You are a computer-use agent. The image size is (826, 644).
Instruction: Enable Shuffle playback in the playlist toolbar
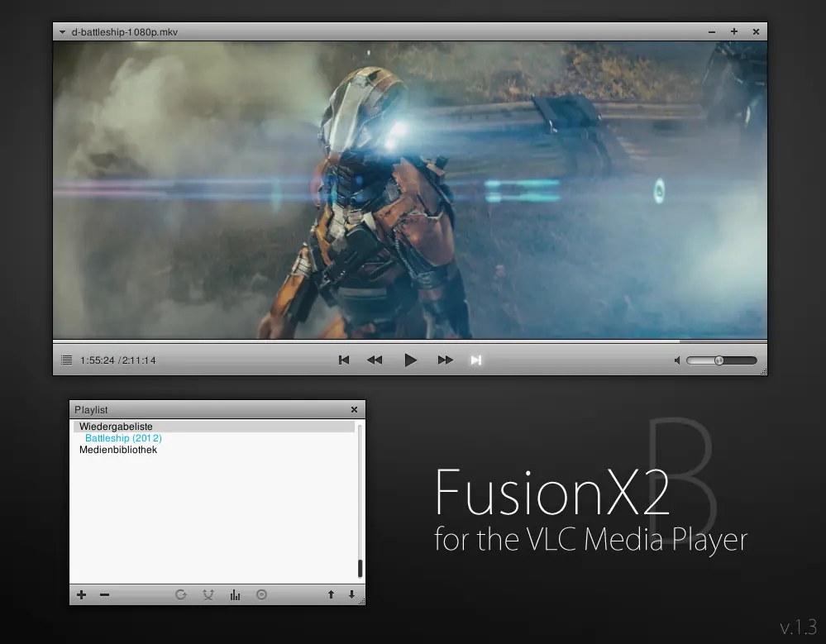click(x=208, y=594)
